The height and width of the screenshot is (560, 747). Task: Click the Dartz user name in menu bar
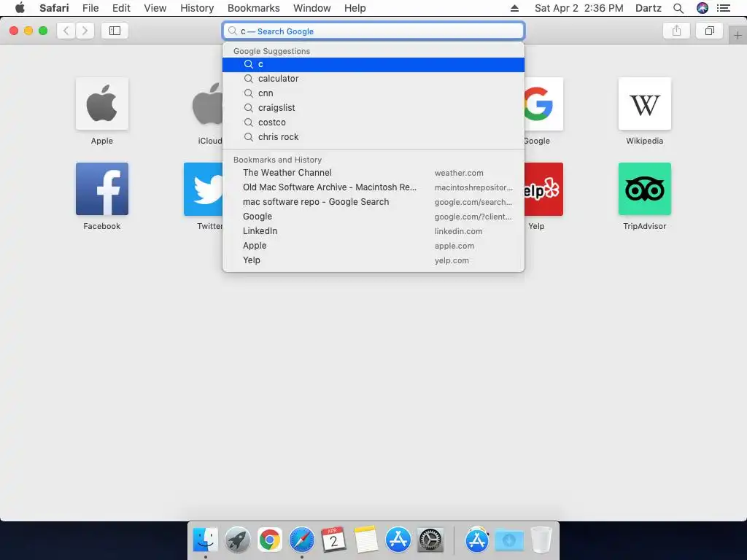tap(649, 8)
